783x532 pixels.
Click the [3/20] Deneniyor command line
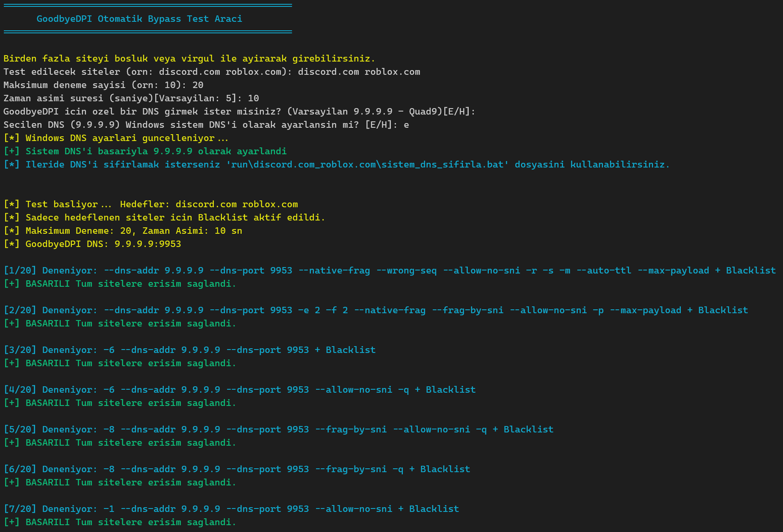[x=189, y=350]
